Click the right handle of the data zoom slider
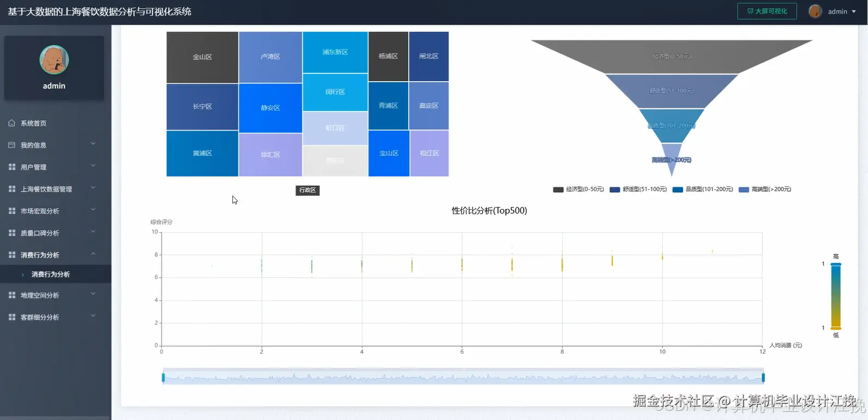Image resolution: width=868 pixels, height=420 pixels. click(x=763, y=378)
